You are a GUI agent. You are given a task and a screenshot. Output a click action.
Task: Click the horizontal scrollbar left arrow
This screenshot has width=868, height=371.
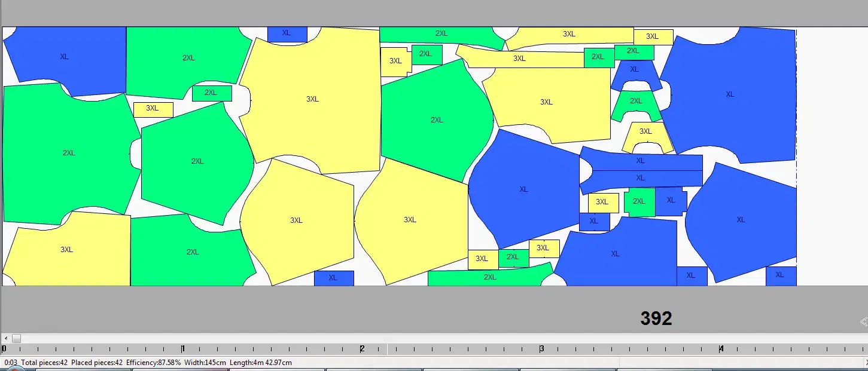coord(5,339)
